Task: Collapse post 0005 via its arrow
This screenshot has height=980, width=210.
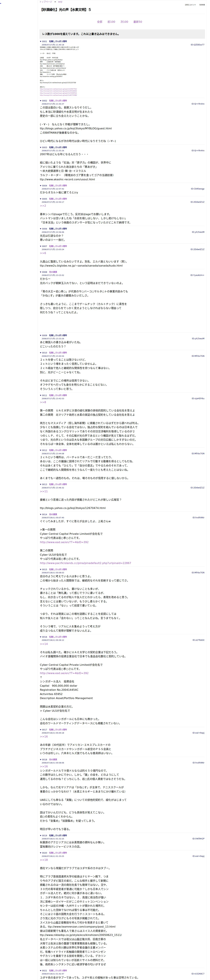Action: pos(41,199)
